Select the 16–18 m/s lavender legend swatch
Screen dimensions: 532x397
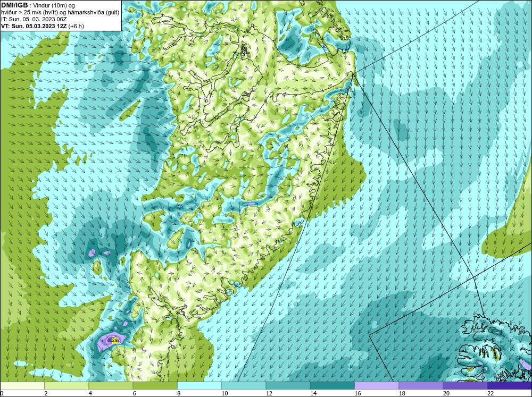click(377, 385)
